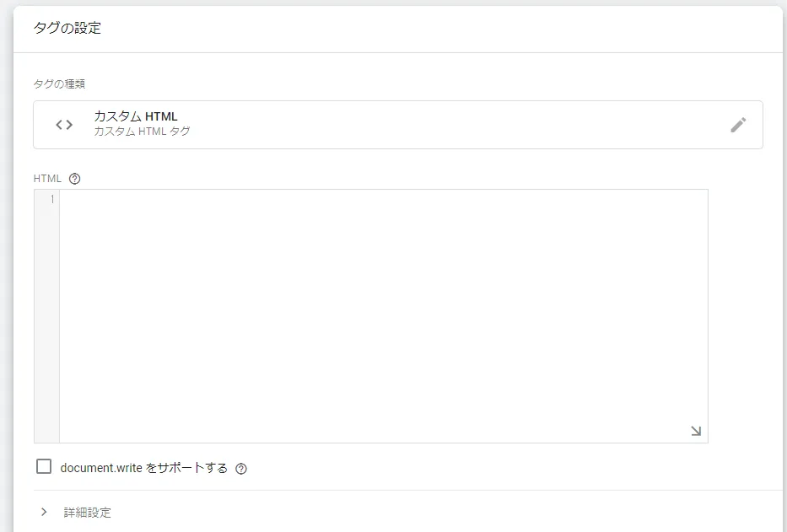Click the カスタム HTML タグ subtitle text
This screenshot has height=532, width=787.
click(142, 132)
